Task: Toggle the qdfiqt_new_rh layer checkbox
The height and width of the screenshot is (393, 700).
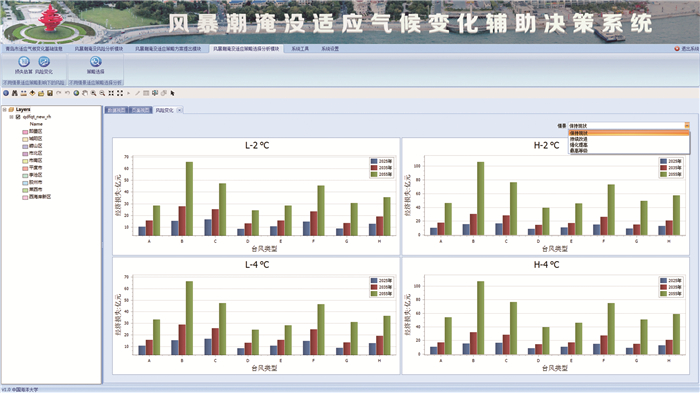Action: point(18,117)
